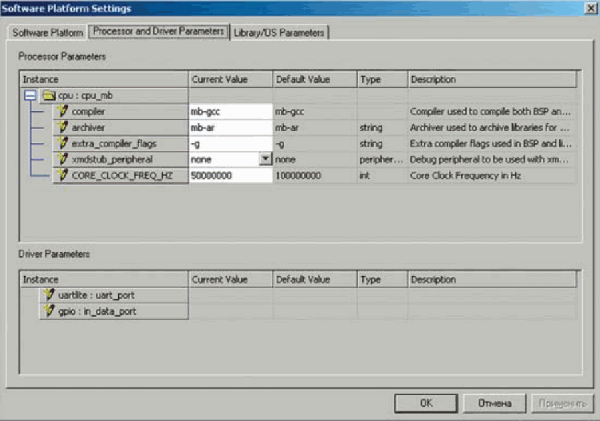Screen dimensions: 600x421
Task: Click the cpu_mb folder icon
Action: coord(48,96)
